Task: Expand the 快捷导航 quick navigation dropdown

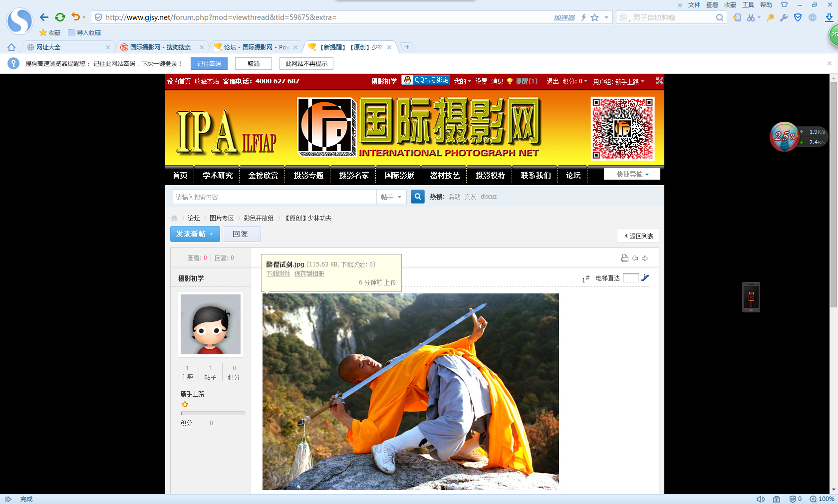Action: pyautogui.click(x=632, y=174)
